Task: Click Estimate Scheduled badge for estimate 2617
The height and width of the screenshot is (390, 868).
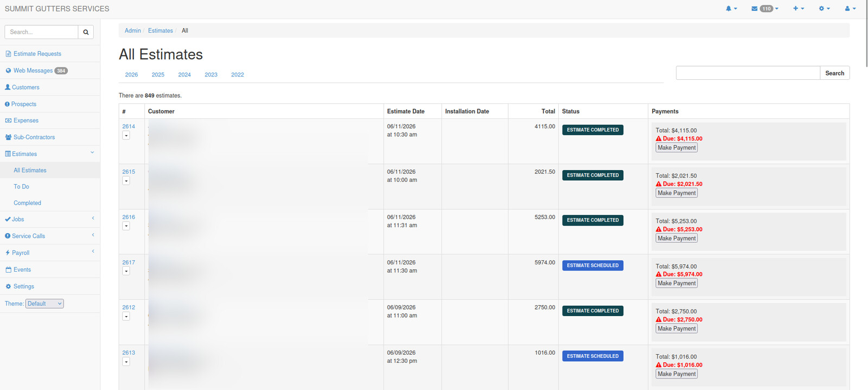Action: point(593,266)
